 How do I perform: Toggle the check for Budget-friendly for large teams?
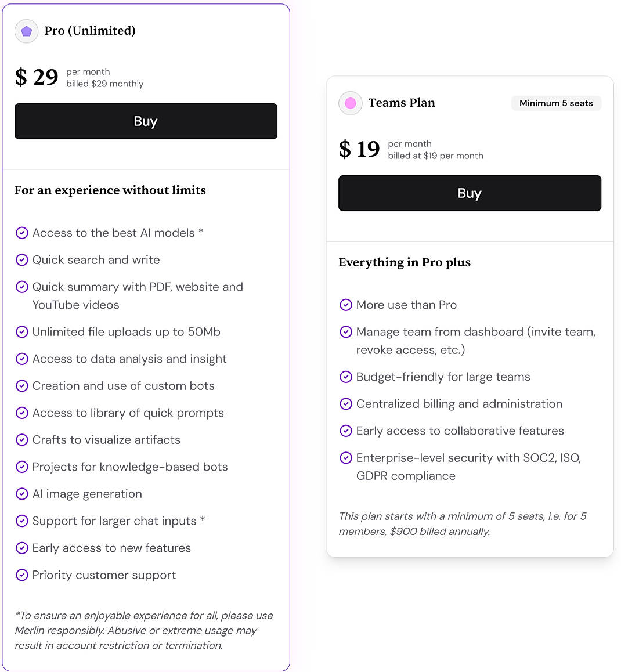coord(346,377)
